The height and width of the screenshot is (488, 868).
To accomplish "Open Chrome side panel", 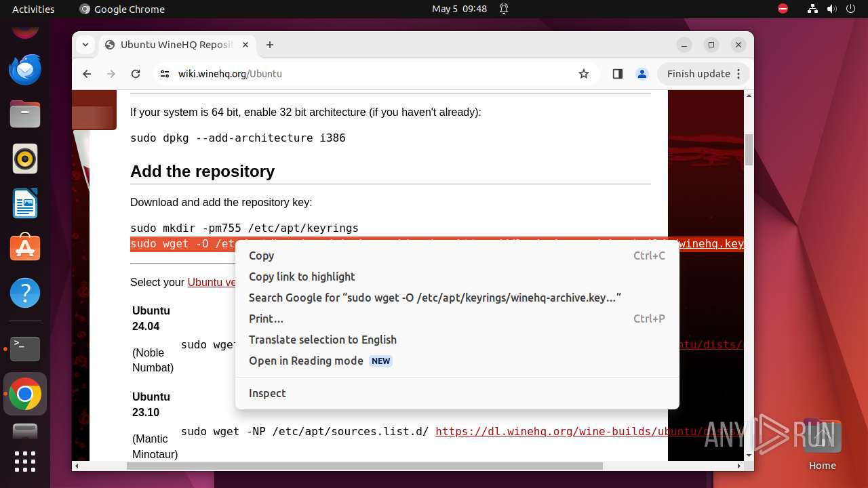I will [617, 74].
